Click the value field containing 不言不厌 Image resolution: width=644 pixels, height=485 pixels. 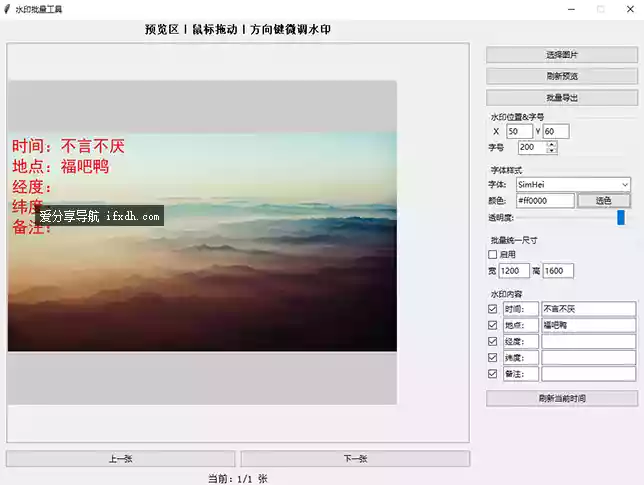click(x=589, y=309)
